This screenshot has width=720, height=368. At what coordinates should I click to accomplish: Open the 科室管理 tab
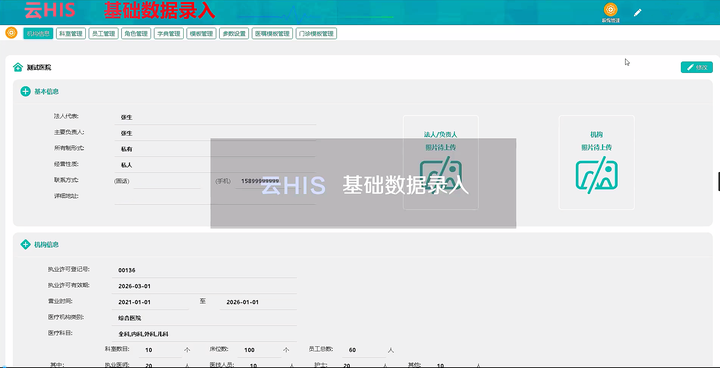[x=71, y=34]
